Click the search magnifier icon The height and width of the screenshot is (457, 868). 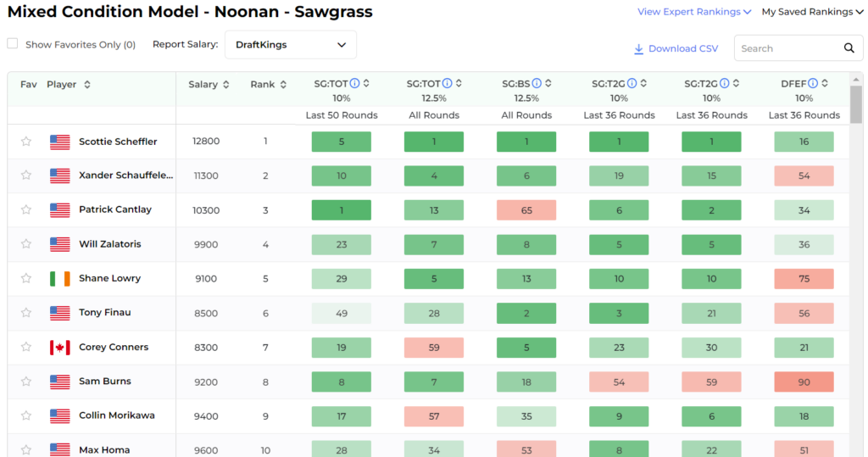(849, 48)
